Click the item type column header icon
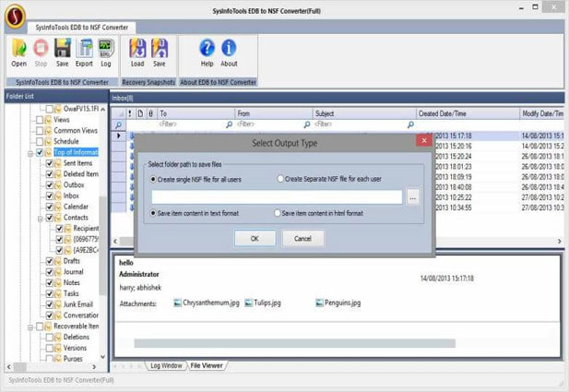The image size is (569, 392). 140,113
